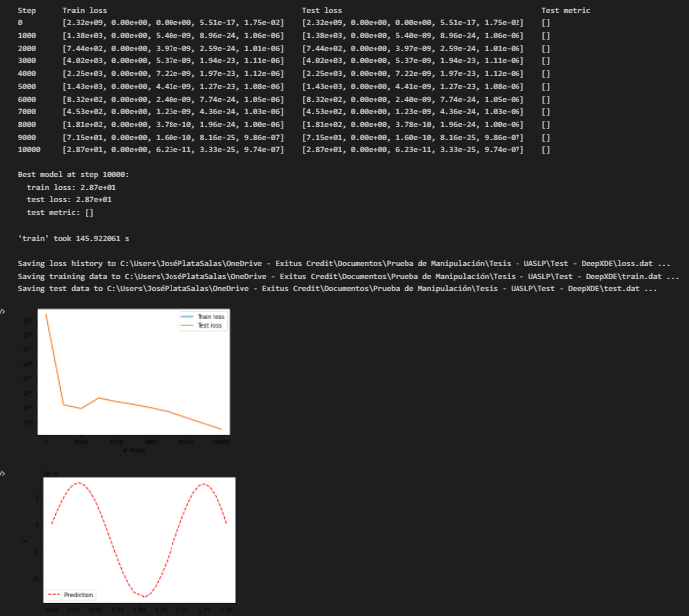Click 'Best model at step 10000:' line

pos(73,174)
